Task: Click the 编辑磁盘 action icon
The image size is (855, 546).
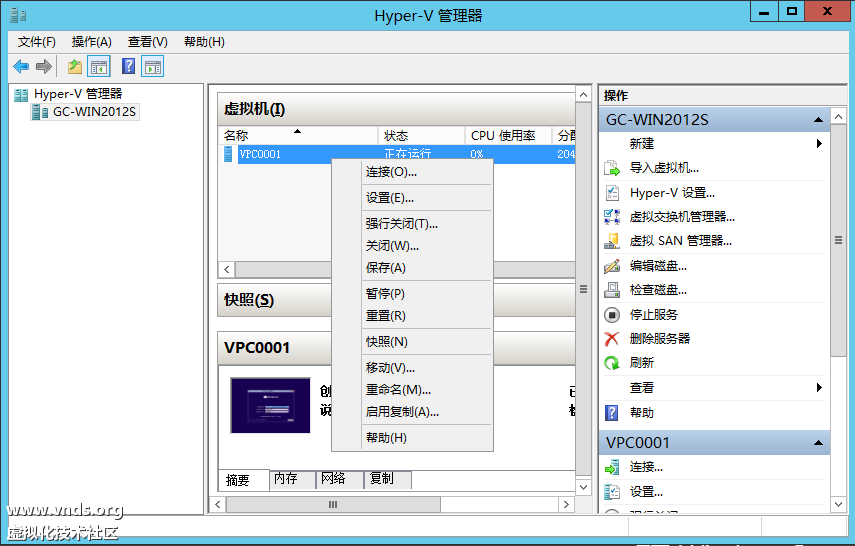Action: pos(612,266)
